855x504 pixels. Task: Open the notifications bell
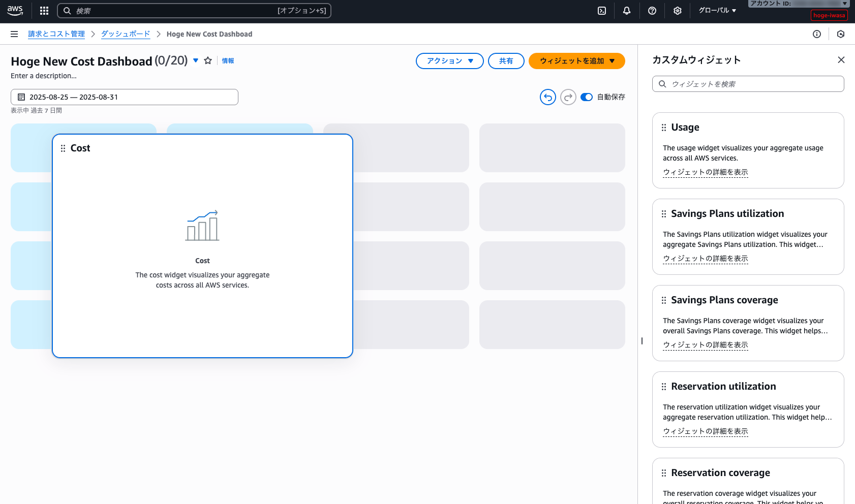[627, 11]
